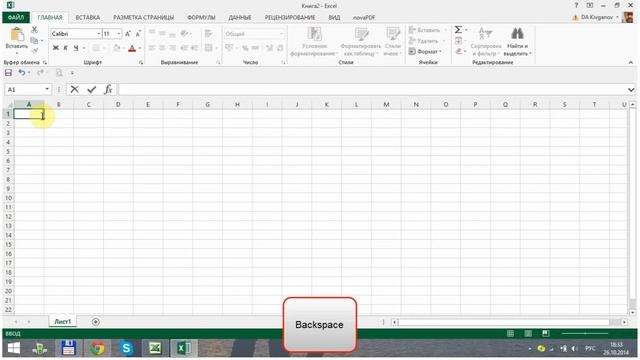Screen dimensions: 640x360
Task: Open the Paste options arrow under Вставить
Action: (17, 53)
